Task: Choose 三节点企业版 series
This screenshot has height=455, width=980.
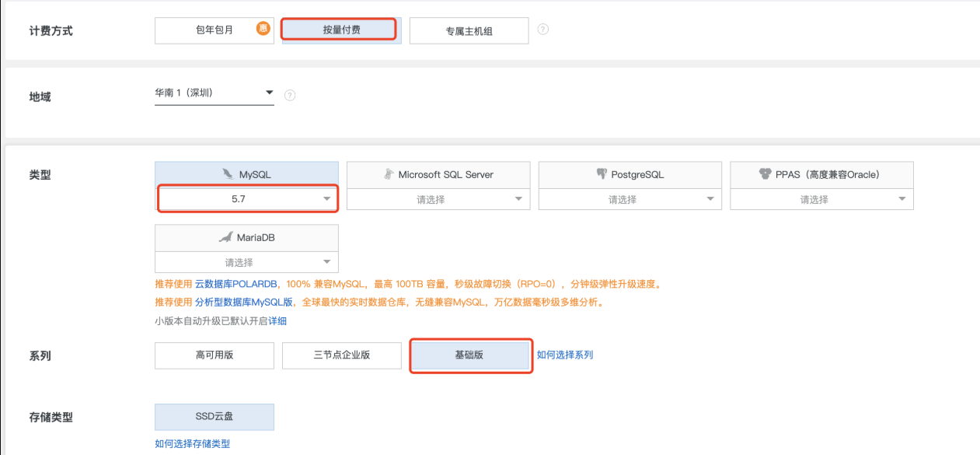Action: [342, 355]
